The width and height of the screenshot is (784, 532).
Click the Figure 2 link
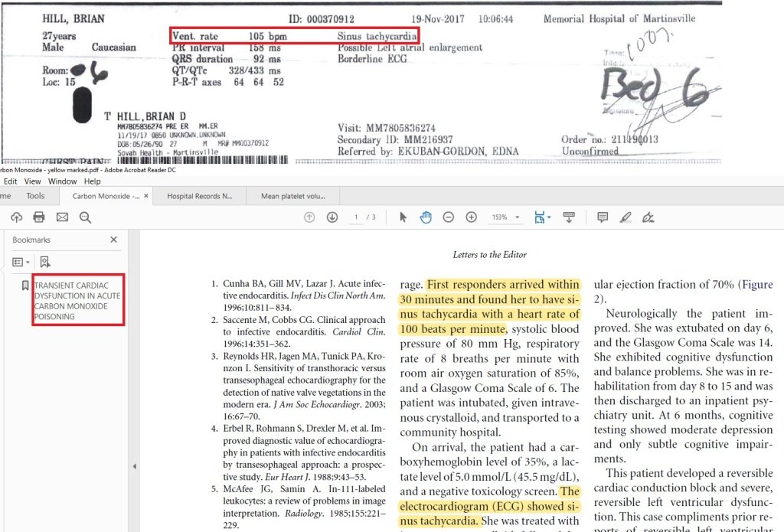pos(684,292)
